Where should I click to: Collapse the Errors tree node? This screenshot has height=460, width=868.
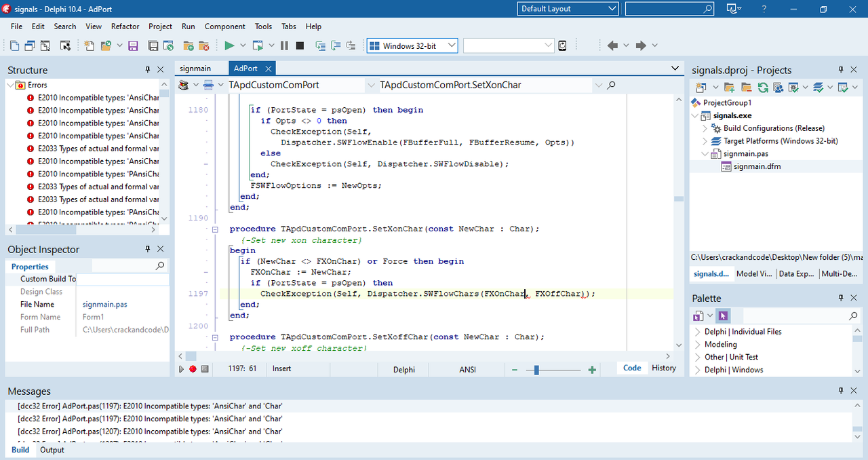click(x=11, y=85)
